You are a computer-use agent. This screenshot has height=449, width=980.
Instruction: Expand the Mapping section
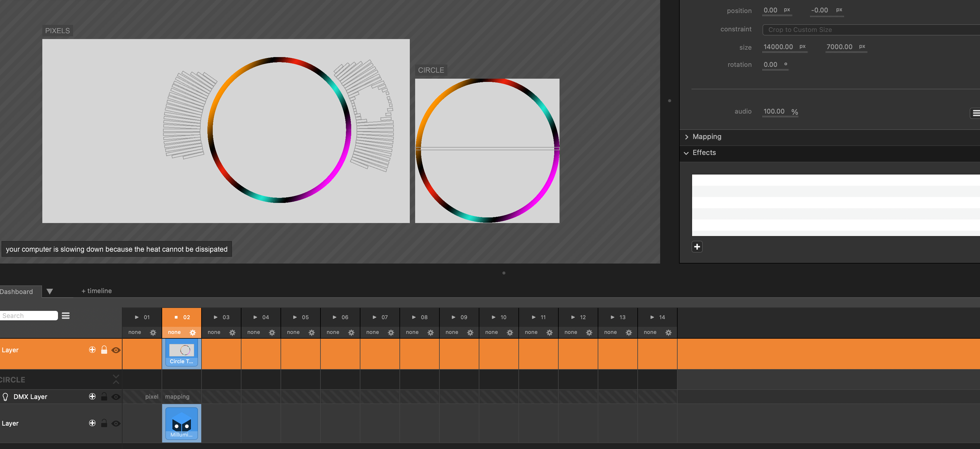point(707,137)
